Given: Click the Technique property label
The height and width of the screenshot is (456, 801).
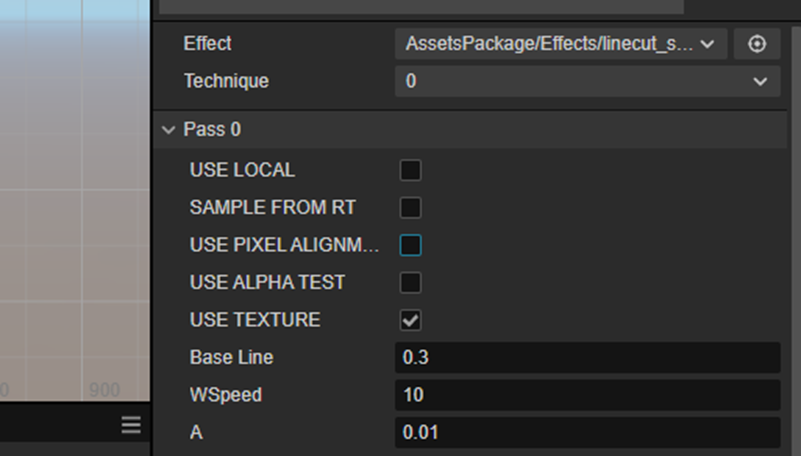Looking at the screenshot, I should [226, 81].
